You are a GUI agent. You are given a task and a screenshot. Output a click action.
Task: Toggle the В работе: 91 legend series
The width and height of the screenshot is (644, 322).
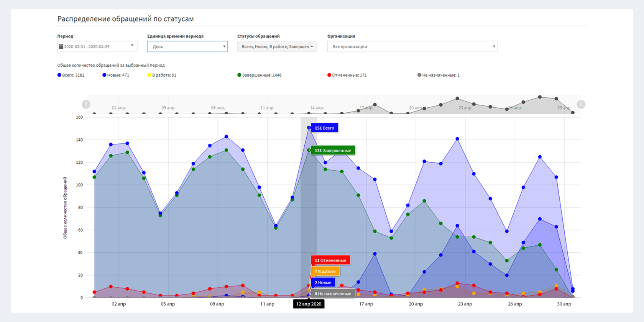pos(162,75)
